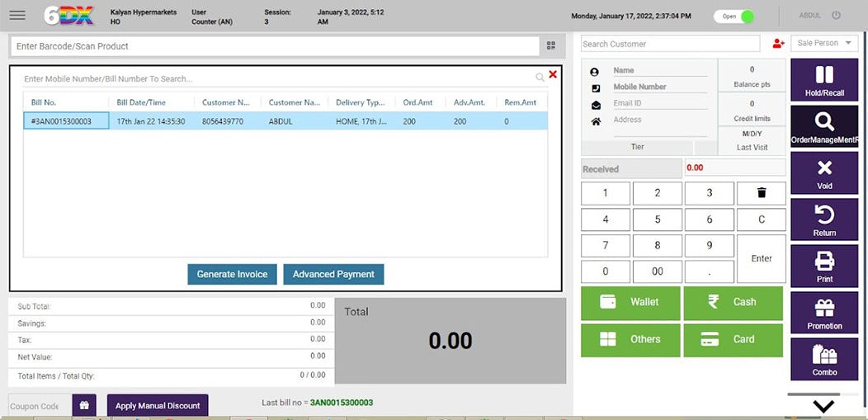The image size is (868, 420).
Task: Pay with Wallet
Action: pos(630,303)
